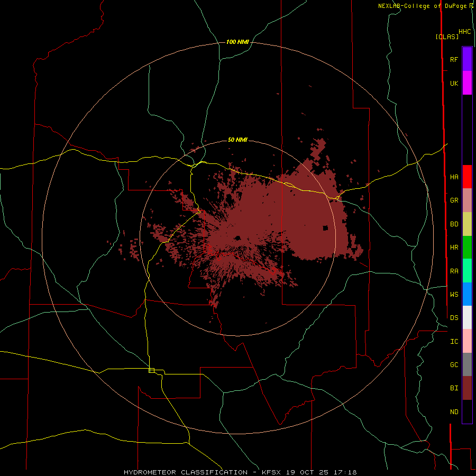Click the IC light pink legend swatch

click(x=467, y=341)
